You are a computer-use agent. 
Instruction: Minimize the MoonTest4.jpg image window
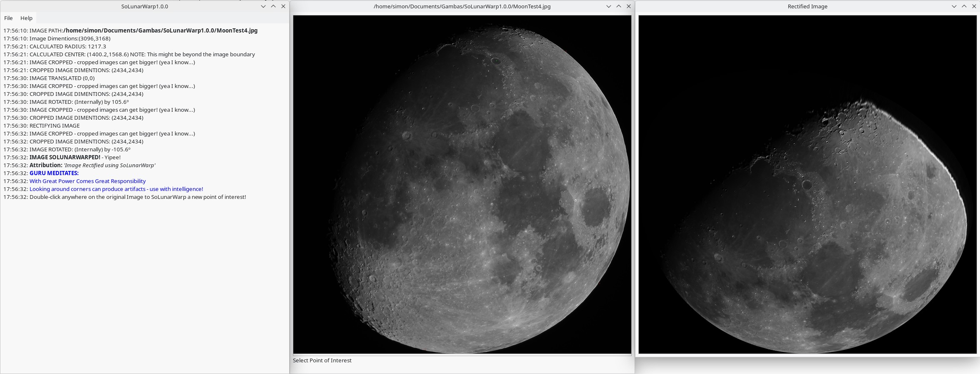[x=609, y=6]
